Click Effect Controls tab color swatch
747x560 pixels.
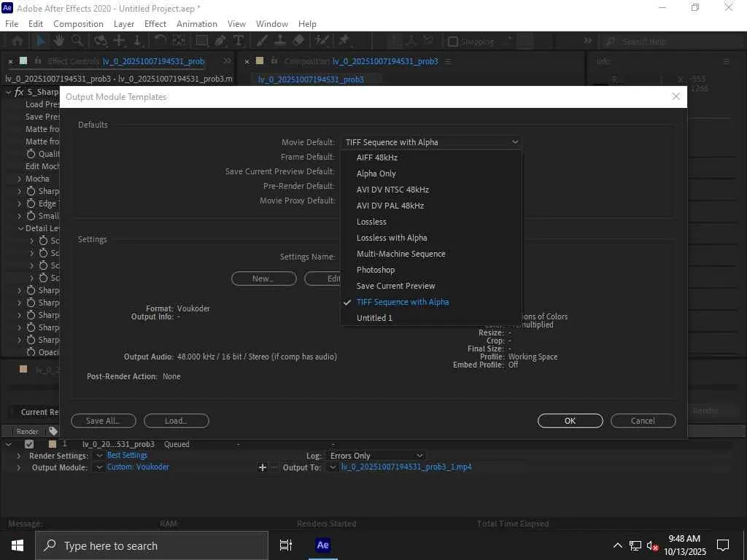click(23, 61)
